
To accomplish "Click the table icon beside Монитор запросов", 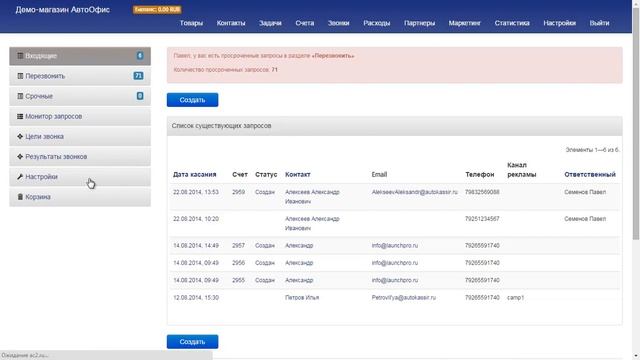I will tap(20, 116).
